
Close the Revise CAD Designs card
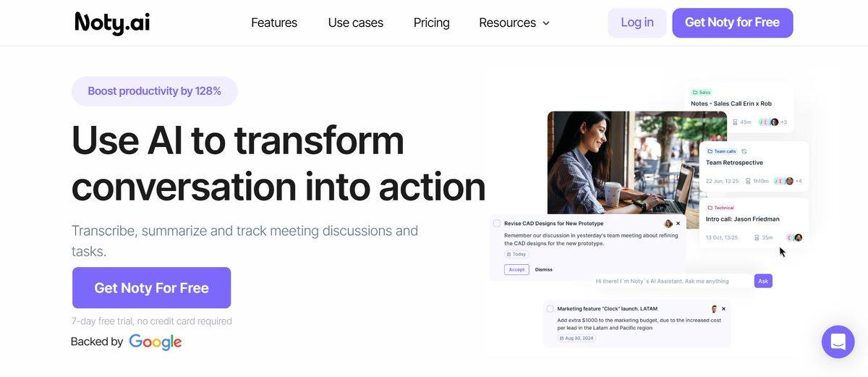678,224
